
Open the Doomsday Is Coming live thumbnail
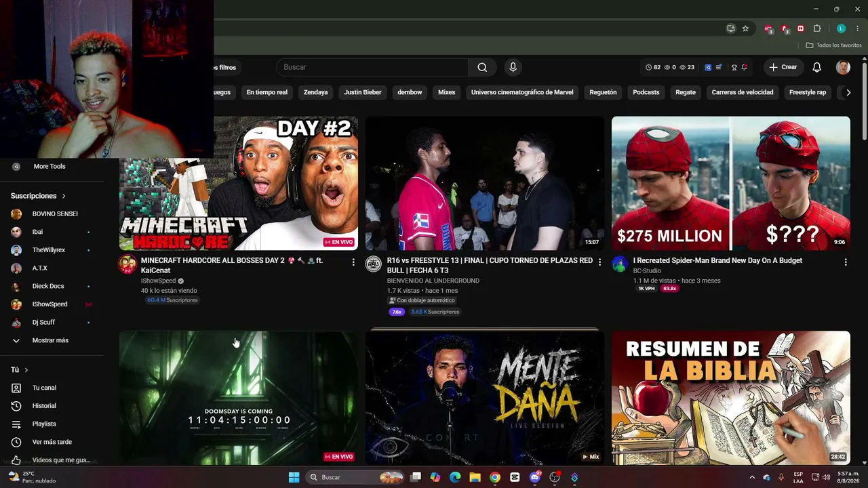coord(239,398)
